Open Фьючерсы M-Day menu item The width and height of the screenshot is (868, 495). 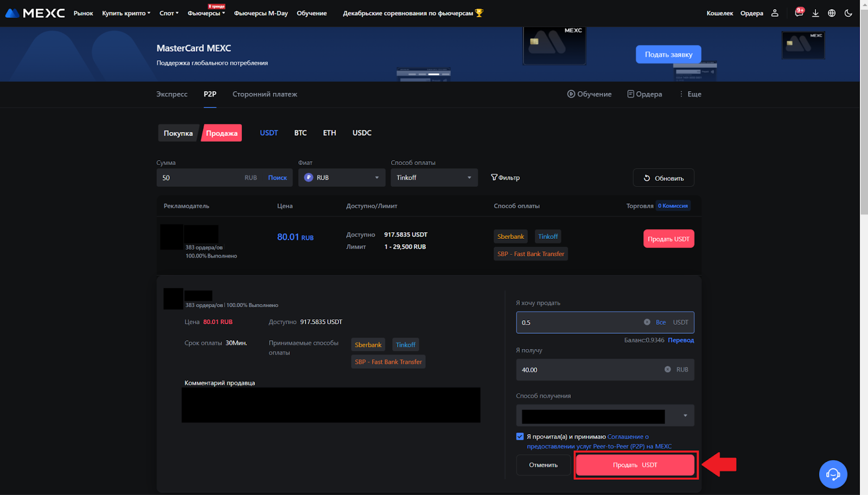click(261, 13)
